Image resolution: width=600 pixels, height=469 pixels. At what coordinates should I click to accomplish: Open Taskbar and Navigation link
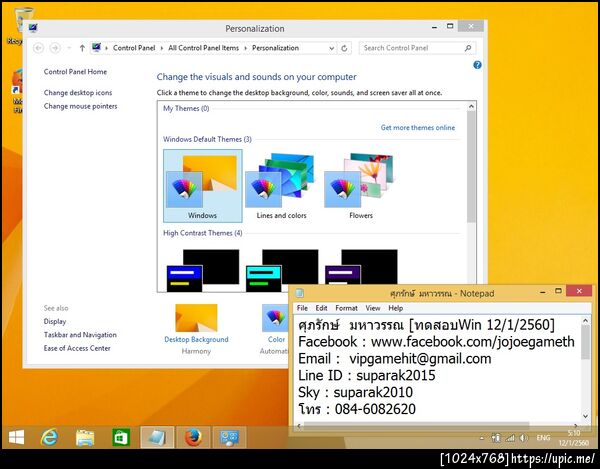[x=80, y=335]
